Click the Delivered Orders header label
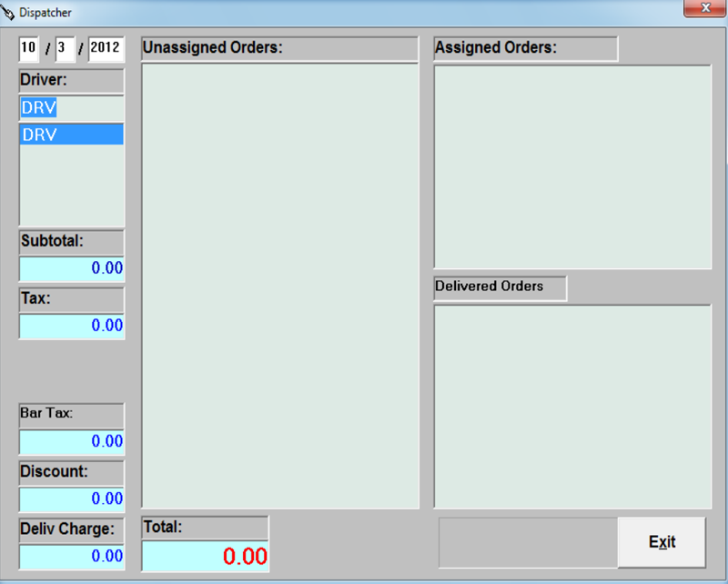 (500, 287)
